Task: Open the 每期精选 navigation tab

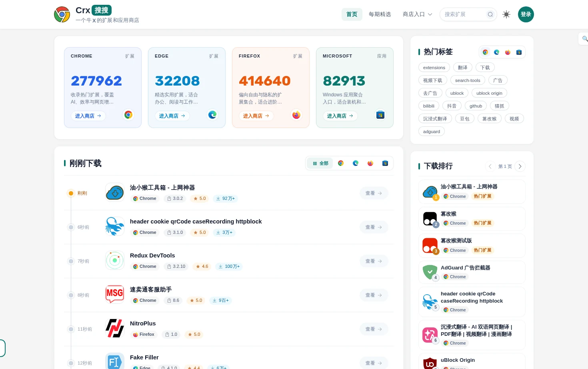Action: click(380, 14)
